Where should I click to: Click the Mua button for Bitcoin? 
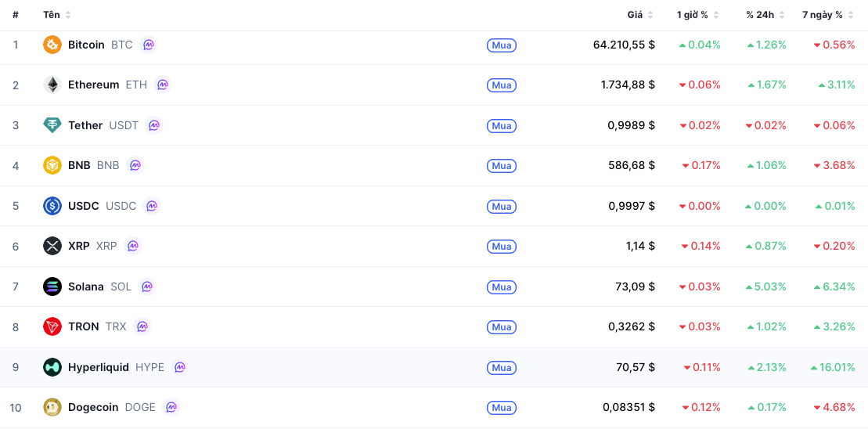(x=502, y=45)
